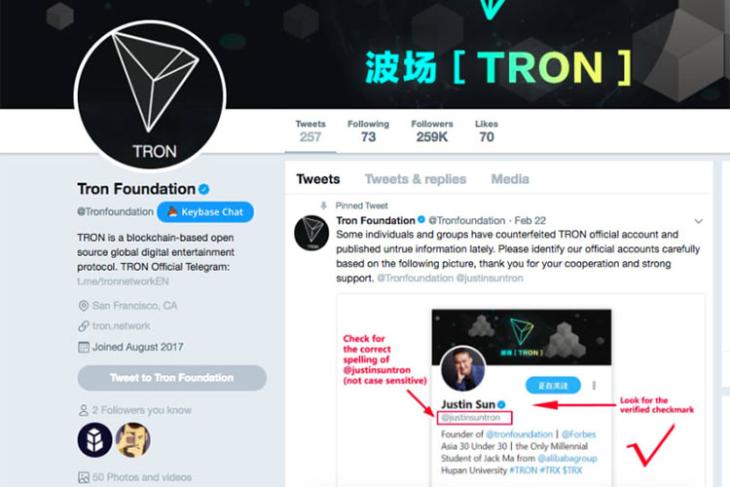Open the Following 73 count

(368, 131)
